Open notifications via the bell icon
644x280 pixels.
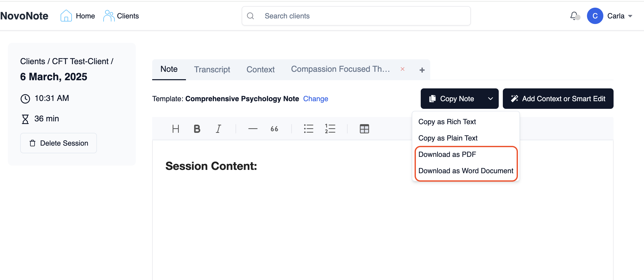click(x=573, y=16)
